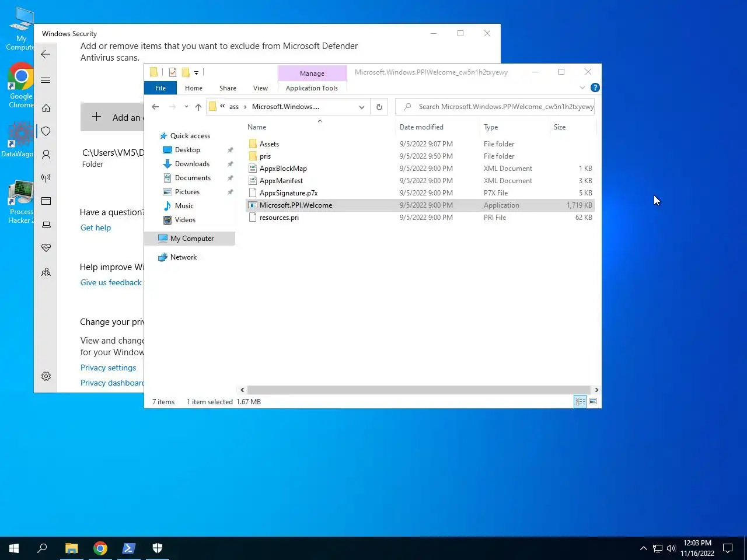Select the Assets folder
The image size is (747, 560).
269,144
